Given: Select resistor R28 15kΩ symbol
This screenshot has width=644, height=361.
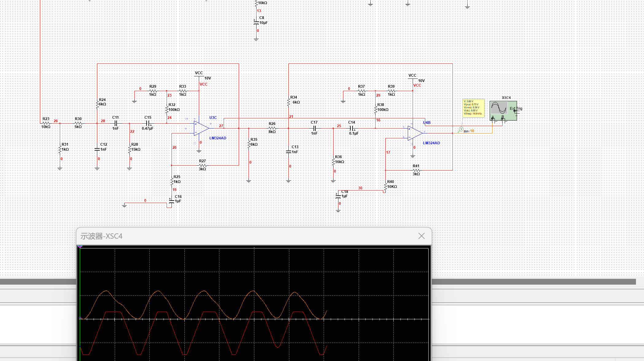Looking at the screenshot, I should click(129, 149).
